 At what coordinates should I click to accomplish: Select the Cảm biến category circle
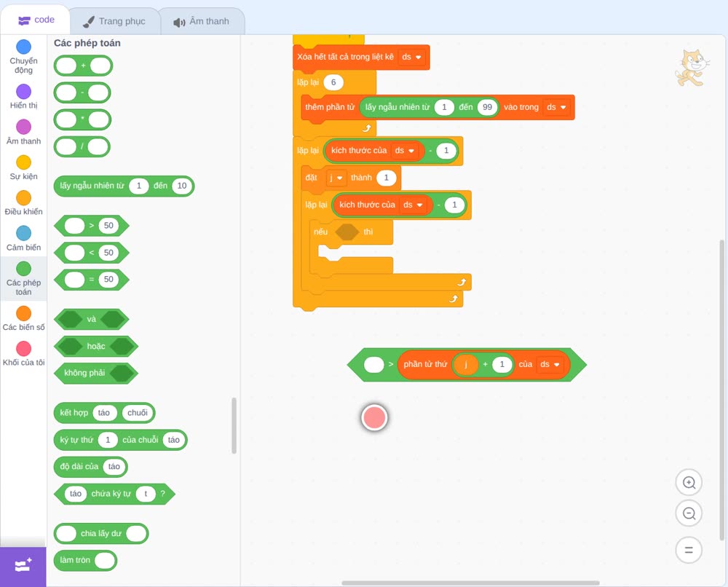[24, 233]
